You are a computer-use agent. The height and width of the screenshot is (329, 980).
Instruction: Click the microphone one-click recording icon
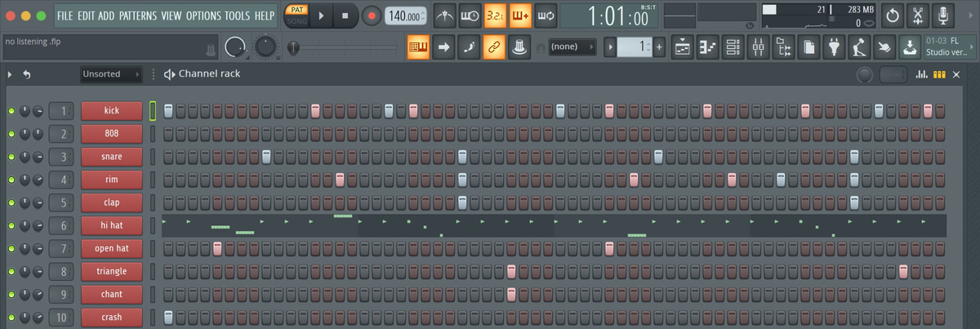click(x=944, y=16)
